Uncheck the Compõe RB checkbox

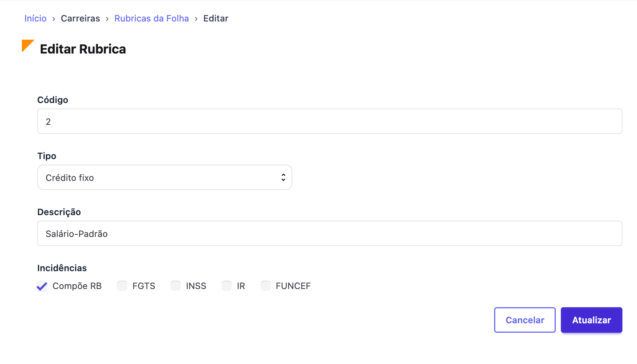pos(42,286)
